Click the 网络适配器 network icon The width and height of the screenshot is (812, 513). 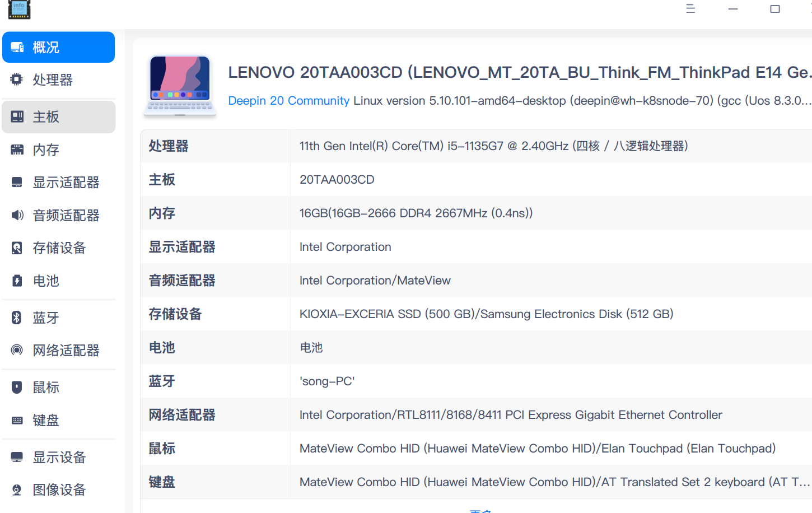point(17,350)
